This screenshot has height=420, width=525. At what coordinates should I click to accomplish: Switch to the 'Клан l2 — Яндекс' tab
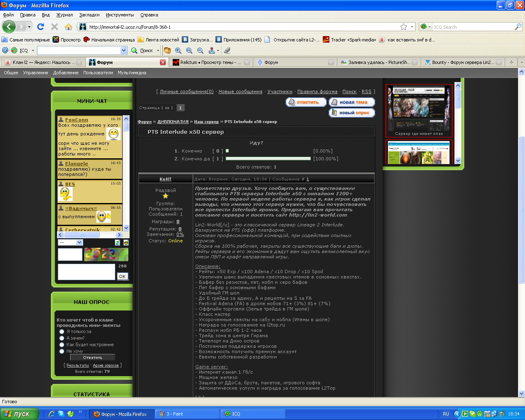43,62
